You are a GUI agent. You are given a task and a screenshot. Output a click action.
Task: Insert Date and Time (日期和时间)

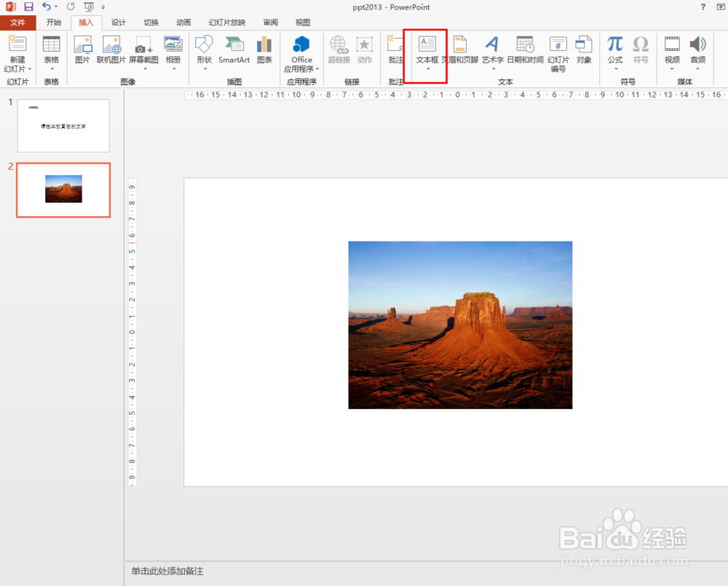coord(525,50)
